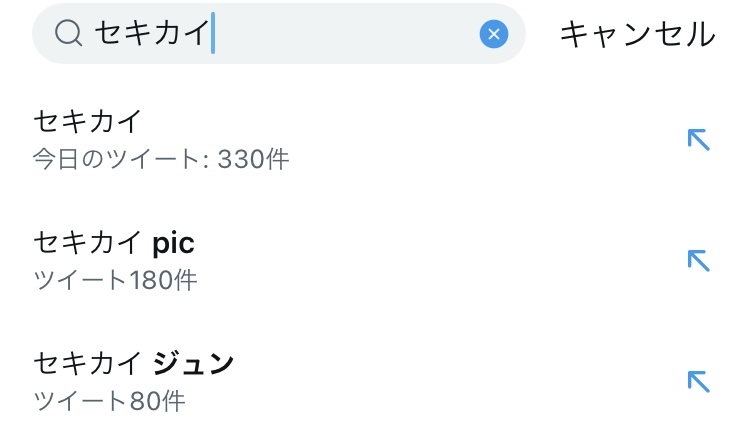Select the セキカイ pic suggestion

113,242
